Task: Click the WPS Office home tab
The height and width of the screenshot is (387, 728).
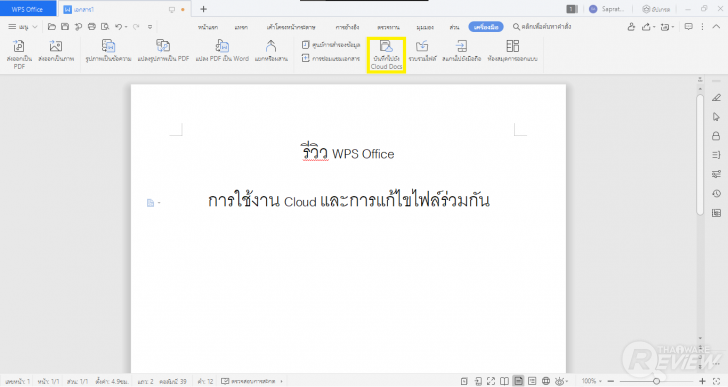Action: pyautogui.click(x=27, y=9)
